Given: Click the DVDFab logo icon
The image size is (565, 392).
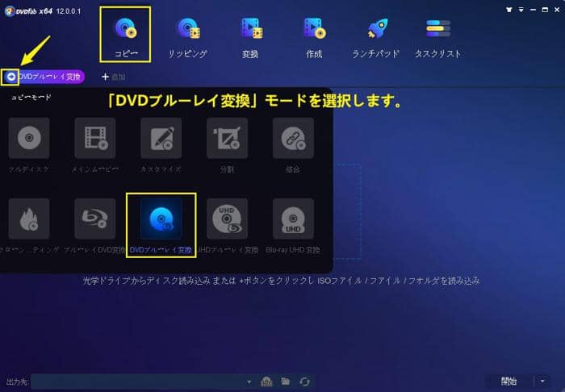Looking at the screenshot, I should tap(10, 11).
